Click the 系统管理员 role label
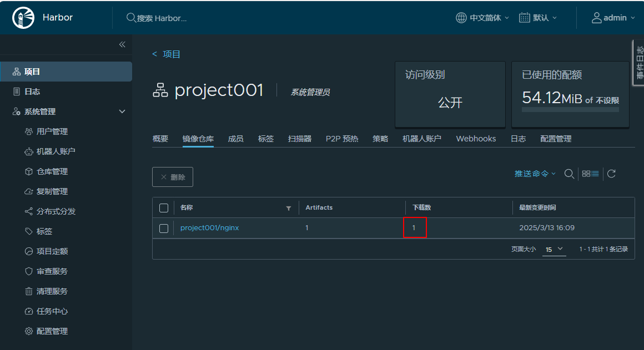The width and height of the screenshot is (644, 350). pyautogui.click(x=310, y=92)
